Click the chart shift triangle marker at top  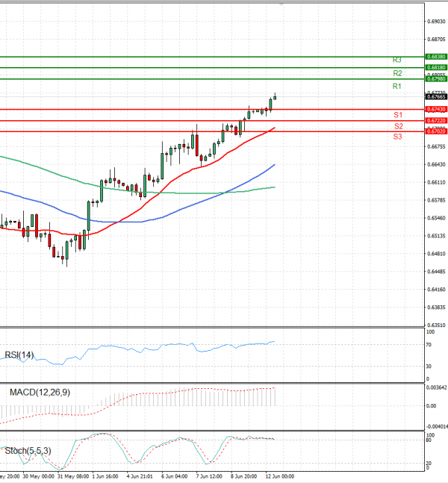click(x=281, y=4)
